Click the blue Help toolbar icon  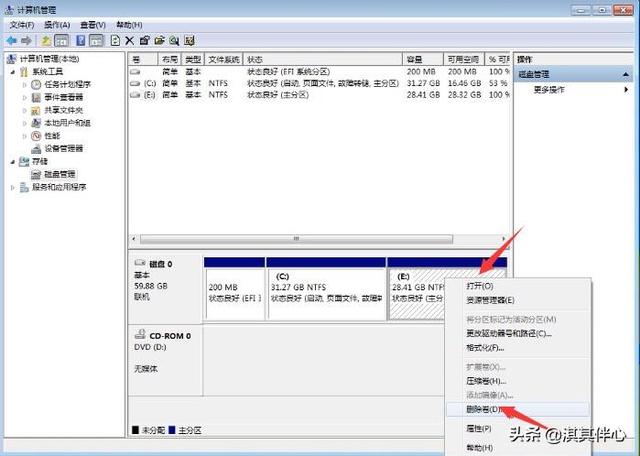pos(81,40)
